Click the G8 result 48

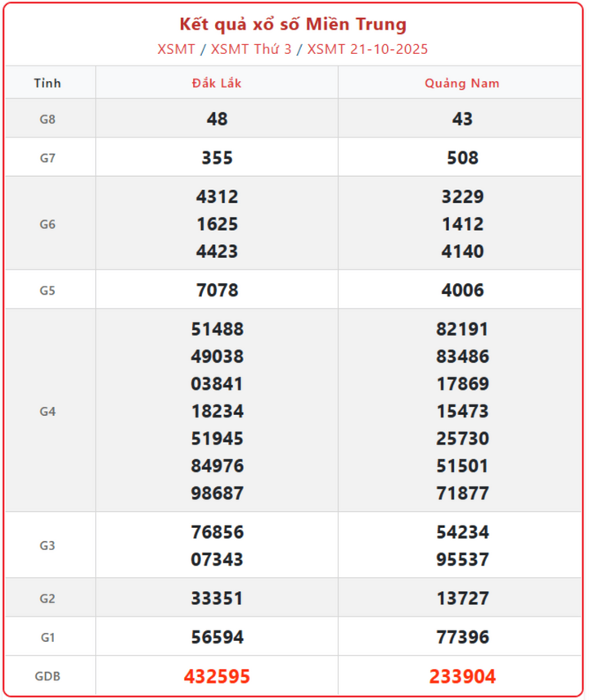coord(217,119)
